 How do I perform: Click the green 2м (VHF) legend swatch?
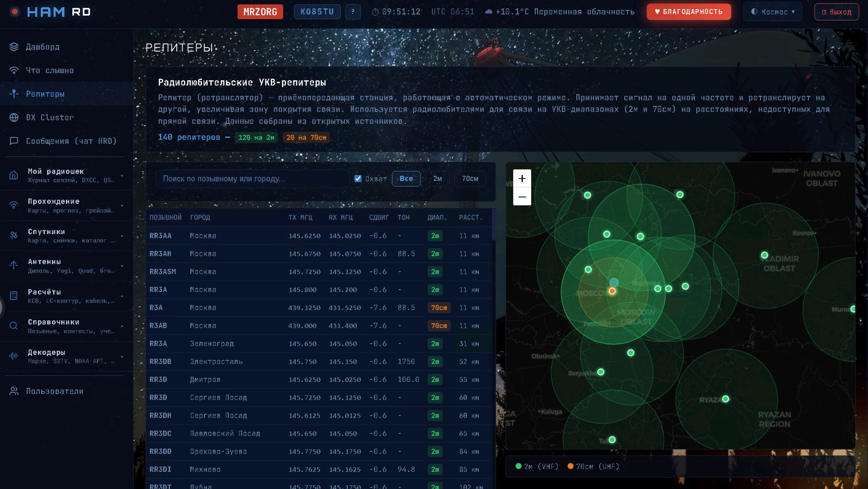[x=519, y=466]
